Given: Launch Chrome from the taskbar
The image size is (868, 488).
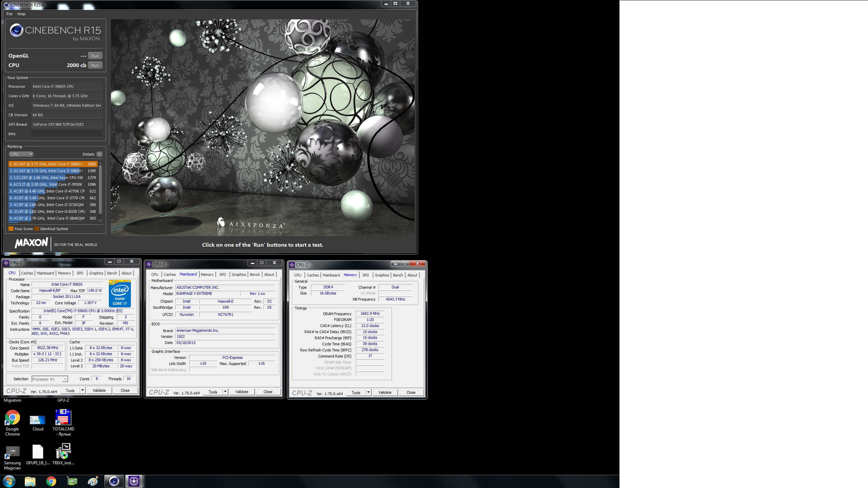Looking at the screenshot, I should (x=51, y=481).
